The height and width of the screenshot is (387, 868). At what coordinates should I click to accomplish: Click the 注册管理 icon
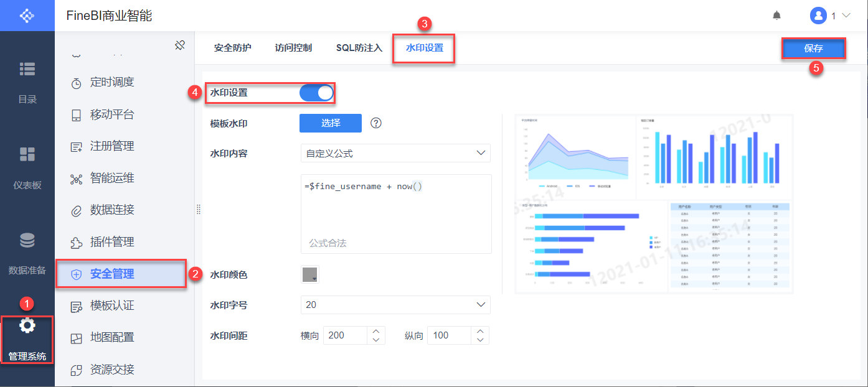tap(77, 147)
